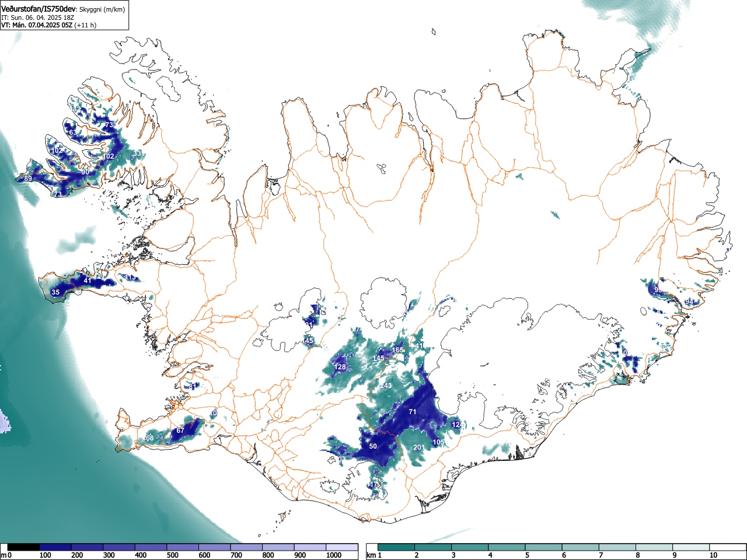The width and height of the screenshot is (747, 560).
Task: Click the visibility value 45 on the map
Action: click(309, 341)
